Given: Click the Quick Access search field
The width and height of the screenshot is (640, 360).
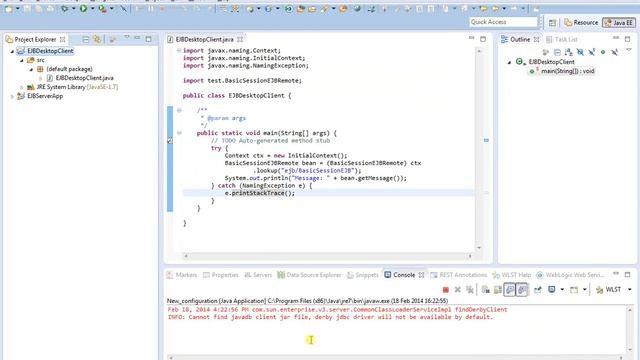Looking at the screenshot, I should coord(503,22).
